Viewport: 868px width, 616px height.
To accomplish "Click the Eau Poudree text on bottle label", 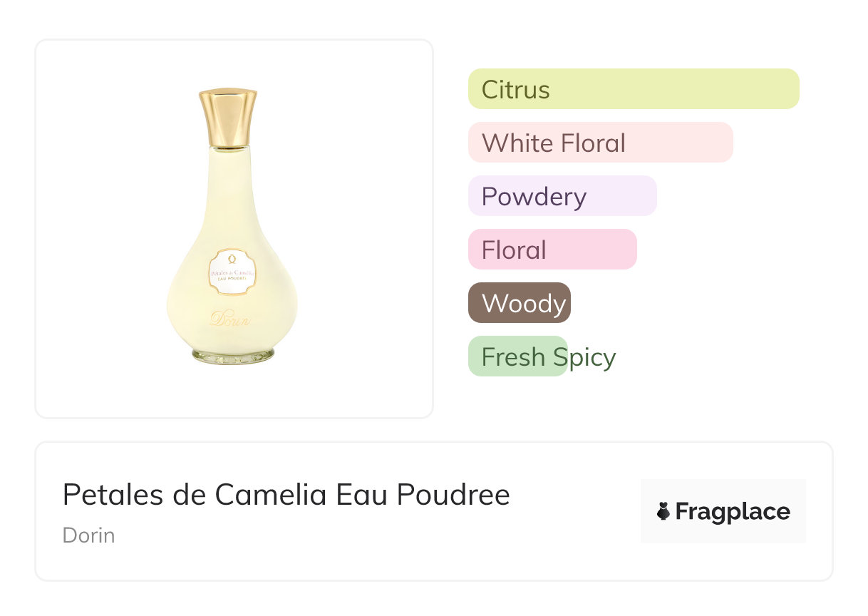I will [232, 279].
